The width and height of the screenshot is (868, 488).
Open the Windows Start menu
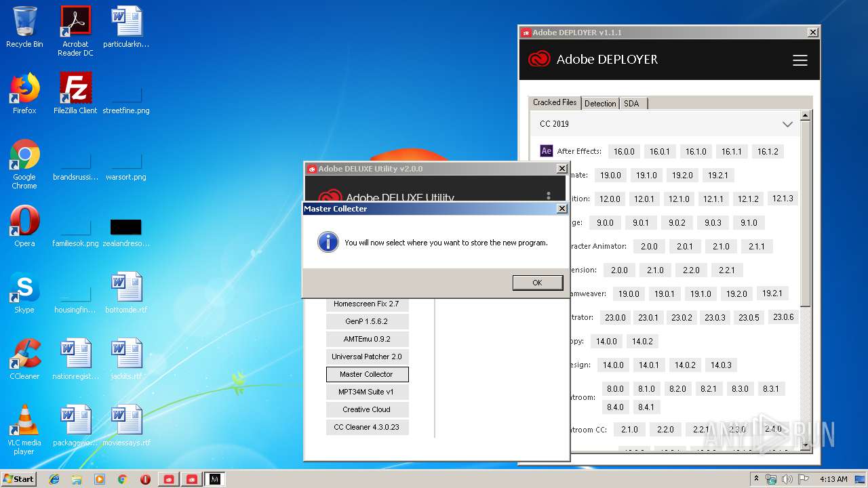19,479
